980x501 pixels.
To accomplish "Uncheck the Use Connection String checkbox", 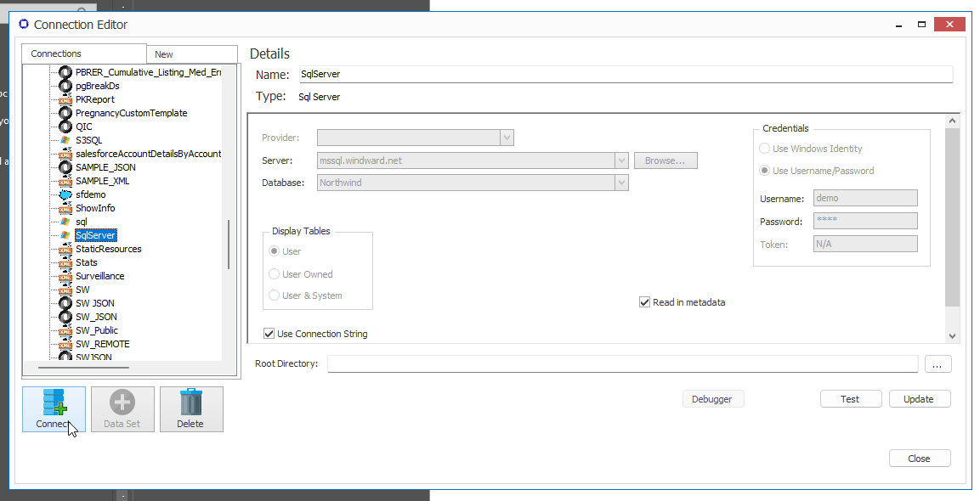I will [x=269, y=334].
